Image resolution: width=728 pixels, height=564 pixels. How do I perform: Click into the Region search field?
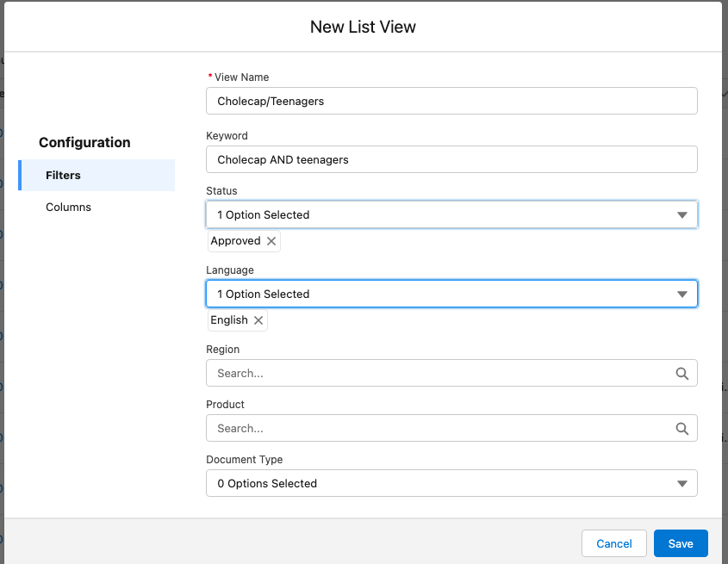(439, 374)
